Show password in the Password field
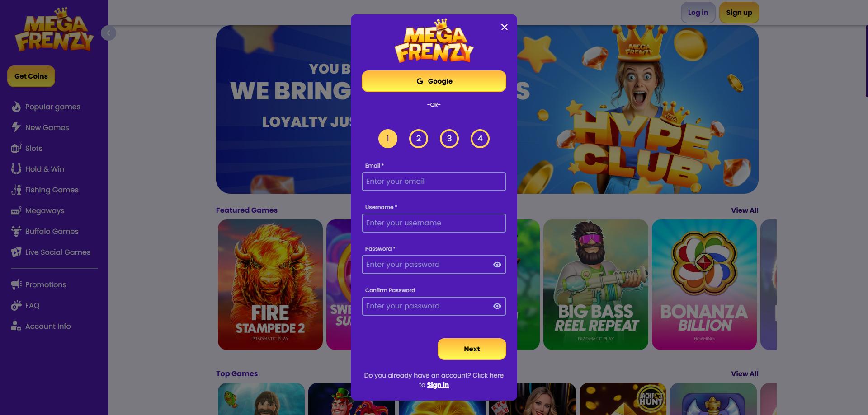Screen dimensions: 868x415 point(497,265)
